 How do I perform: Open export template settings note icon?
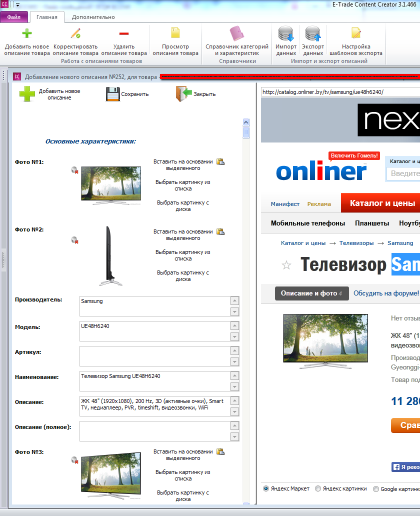(356, 33)
